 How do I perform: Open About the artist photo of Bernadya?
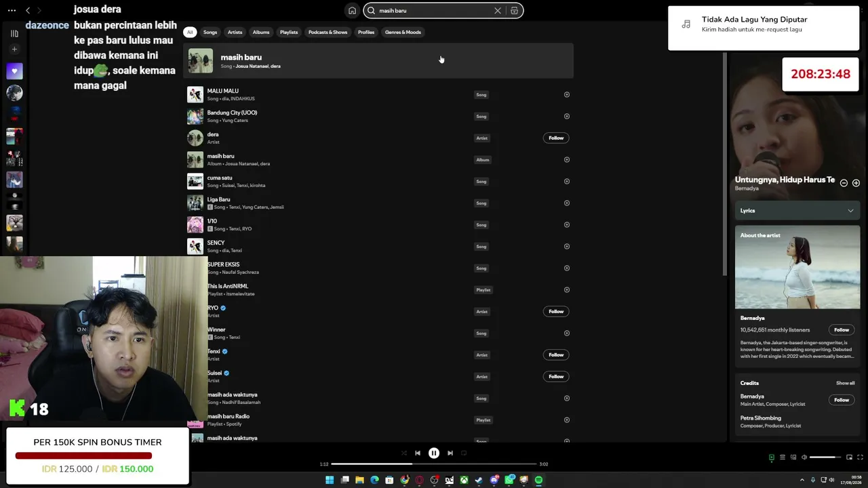click(797, 268)
